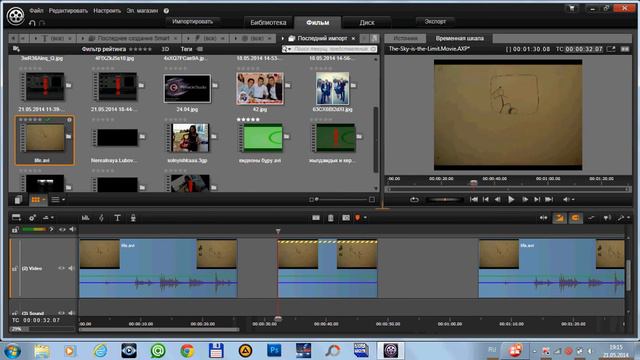Open marker dropdown arrow in timeline toolbar
The height and width of the screenshot is (360, 640).
[x=365, y=218]
